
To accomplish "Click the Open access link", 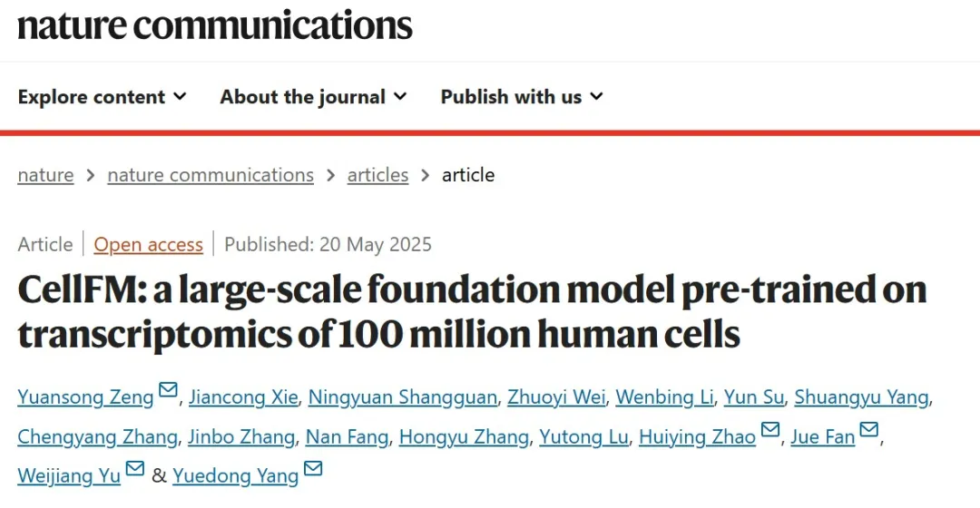I will [x=148, y=245].
